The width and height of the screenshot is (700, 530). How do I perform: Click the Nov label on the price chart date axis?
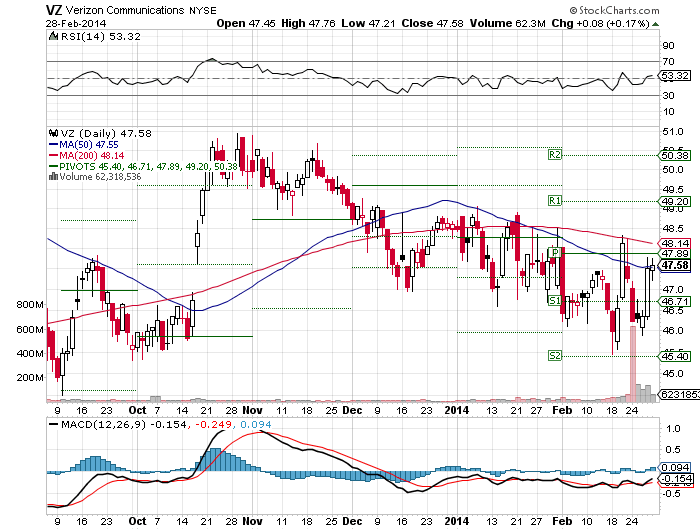[x=253, y=410]
